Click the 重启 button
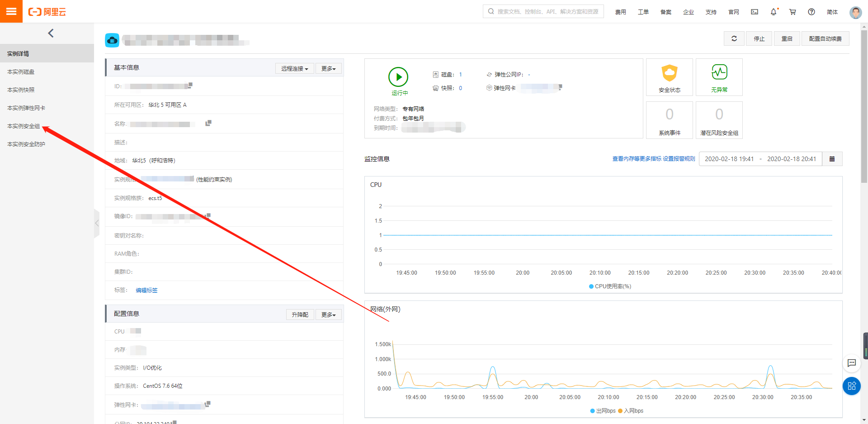The width and height of the screenshot is (868, 424). (x=787, y=38)
